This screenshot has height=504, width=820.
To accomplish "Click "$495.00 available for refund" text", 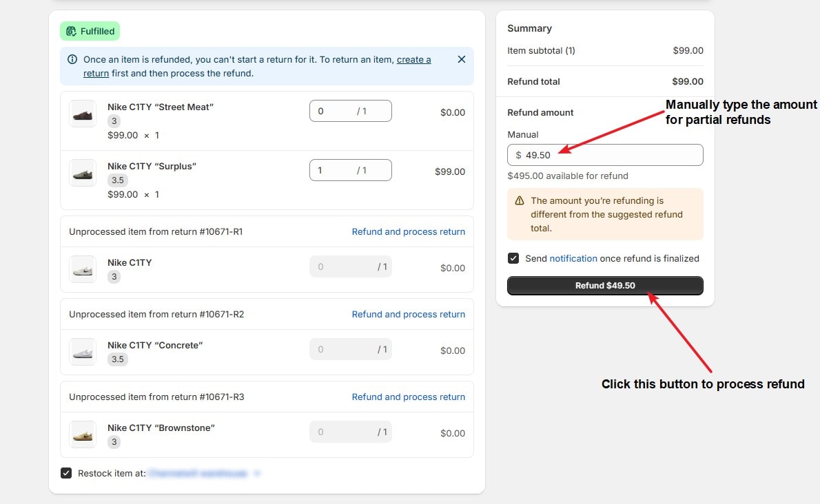I will (x=567, y=176).
